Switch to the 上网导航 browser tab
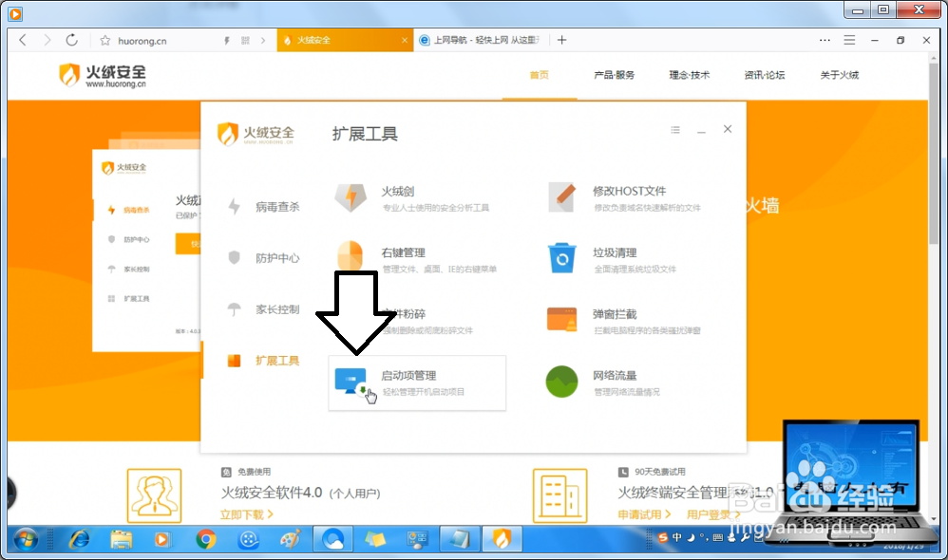This screenshot has width=948, height=560. [x=482, y=40]
